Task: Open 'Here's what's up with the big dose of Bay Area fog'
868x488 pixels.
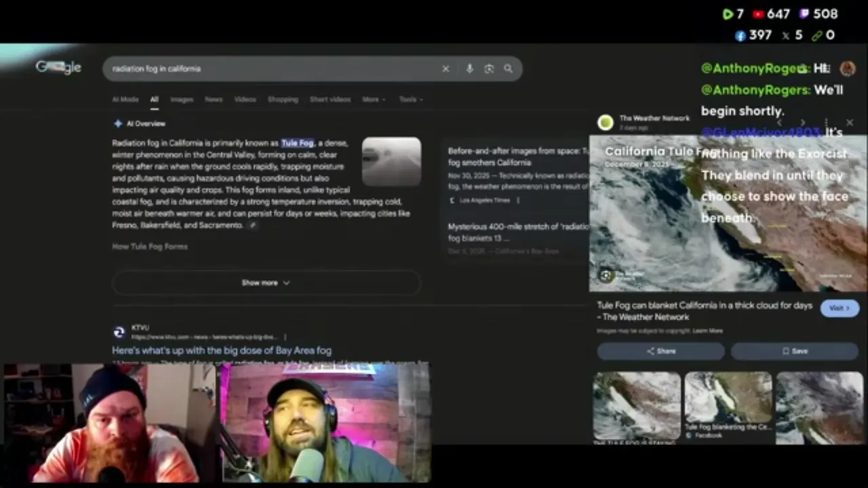Action: click(x=222, y=350)
